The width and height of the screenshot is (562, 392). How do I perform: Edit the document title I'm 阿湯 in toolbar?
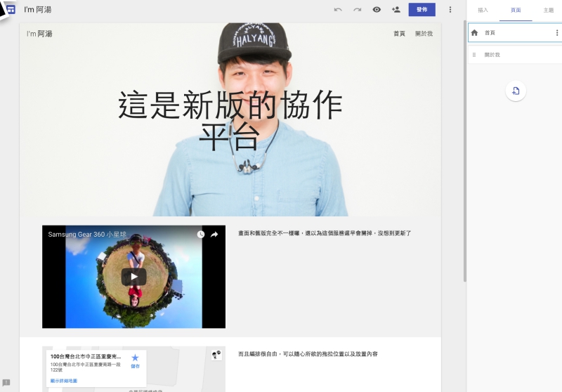38,10
